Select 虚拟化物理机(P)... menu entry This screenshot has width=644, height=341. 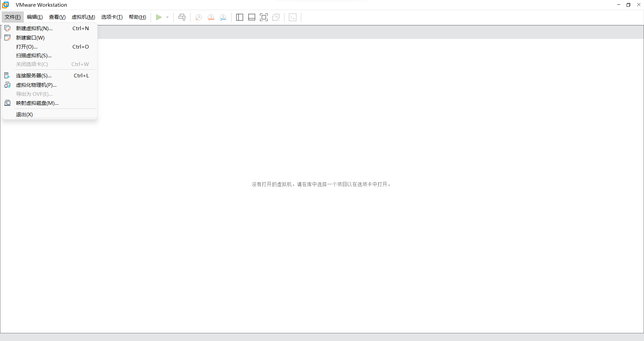point(50,85)
